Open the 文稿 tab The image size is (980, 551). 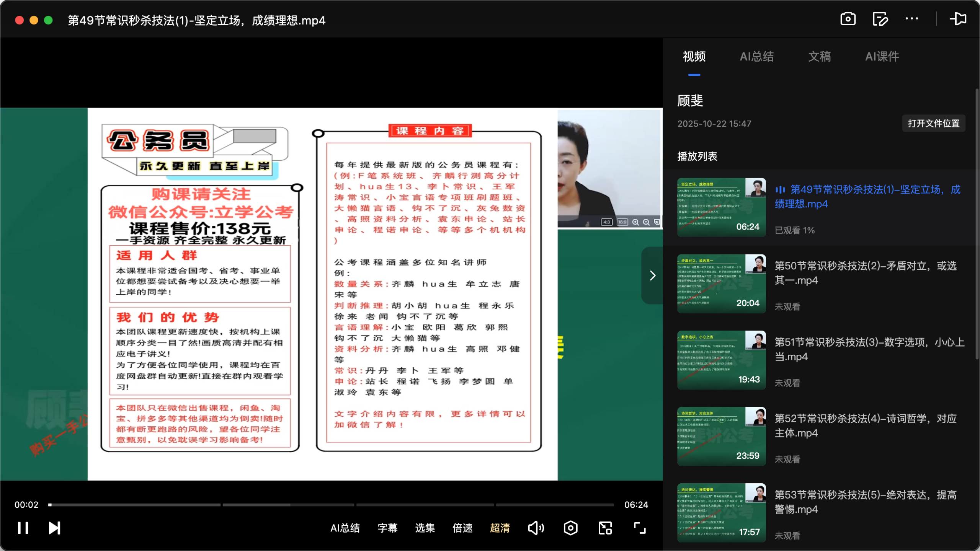(x=819, y=57)
